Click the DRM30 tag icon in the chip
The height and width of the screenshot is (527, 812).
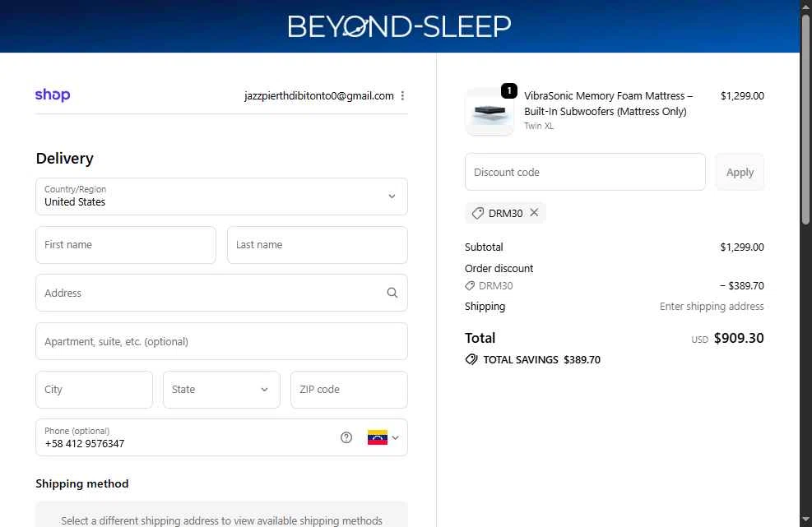pyautogui.click(x=477, y=213)
